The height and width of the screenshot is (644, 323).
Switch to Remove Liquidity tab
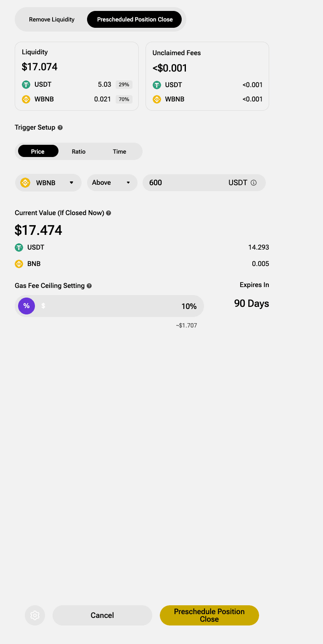coord(52,19)
